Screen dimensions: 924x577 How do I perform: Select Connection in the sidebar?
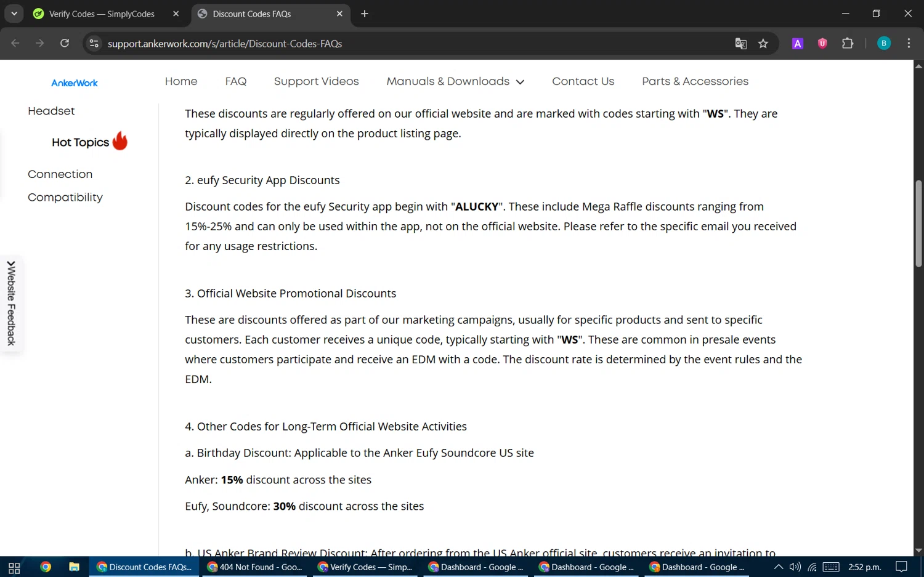[60, 174]
